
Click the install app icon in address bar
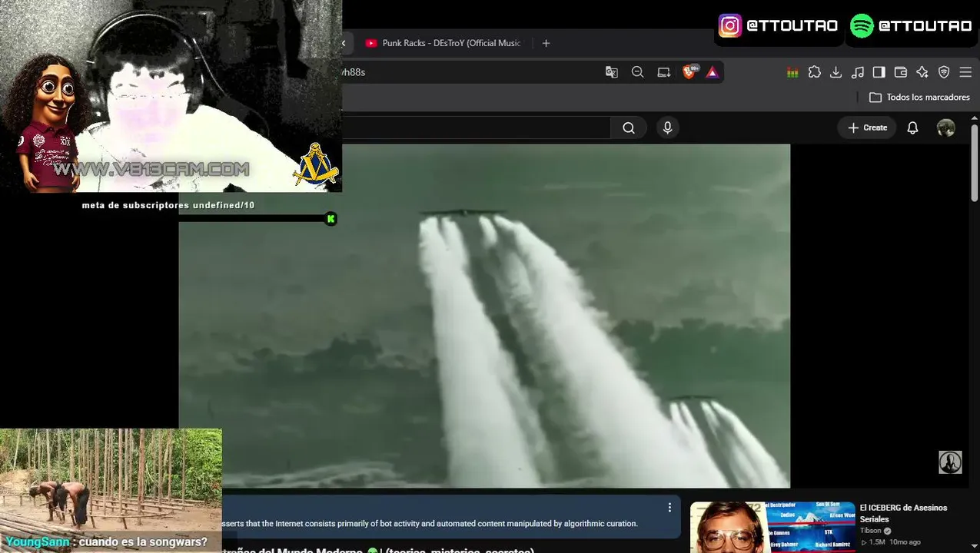pyautogui.click(x=663, y=72)
